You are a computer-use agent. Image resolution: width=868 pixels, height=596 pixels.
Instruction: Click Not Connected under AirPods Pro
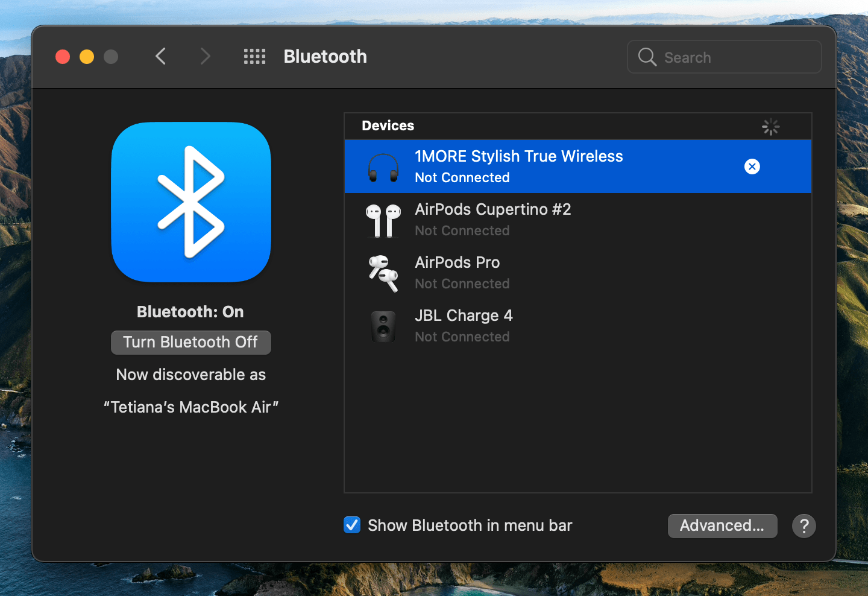[462, 284]
